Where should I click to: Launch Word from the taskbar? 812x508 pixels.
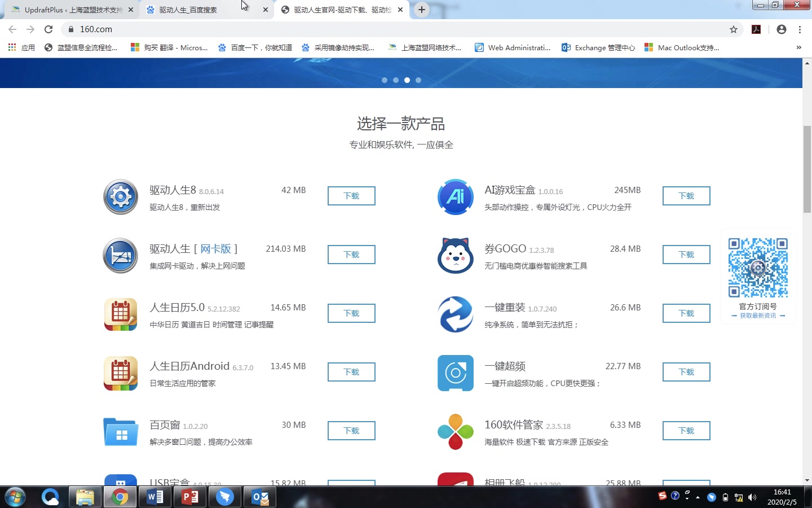coord(155,497)
